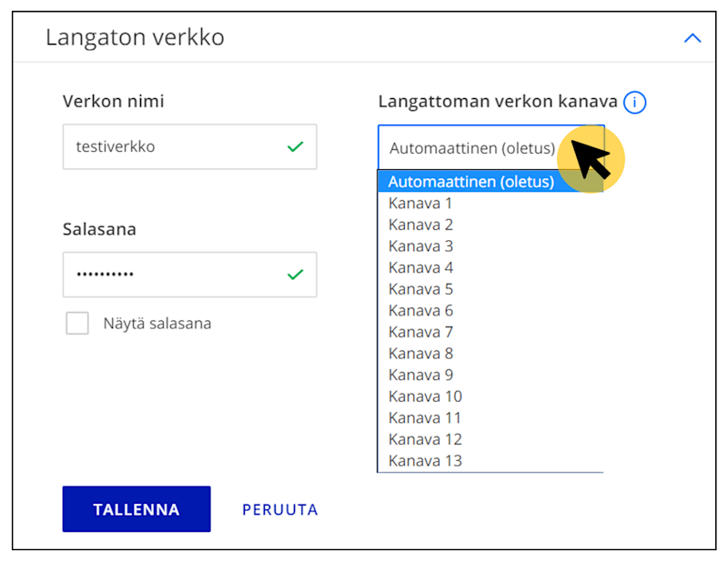The image size is (728, 561).
Task: Select Automaattinen (oletus) from the list
Action: coord(472,181)
